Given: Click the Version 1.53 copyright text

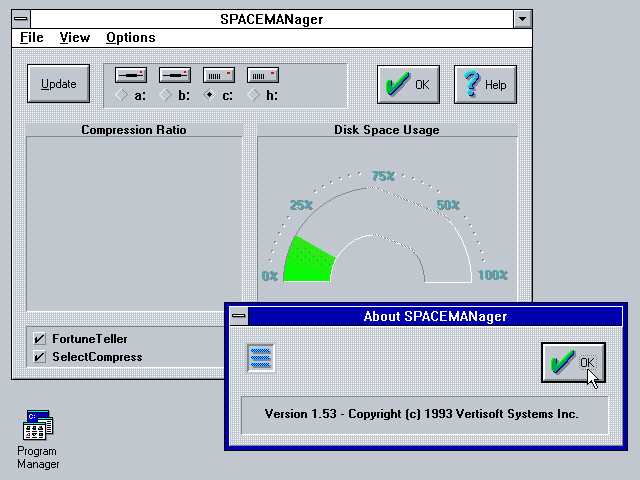Looking at the screenshot, I should (421, 414).
